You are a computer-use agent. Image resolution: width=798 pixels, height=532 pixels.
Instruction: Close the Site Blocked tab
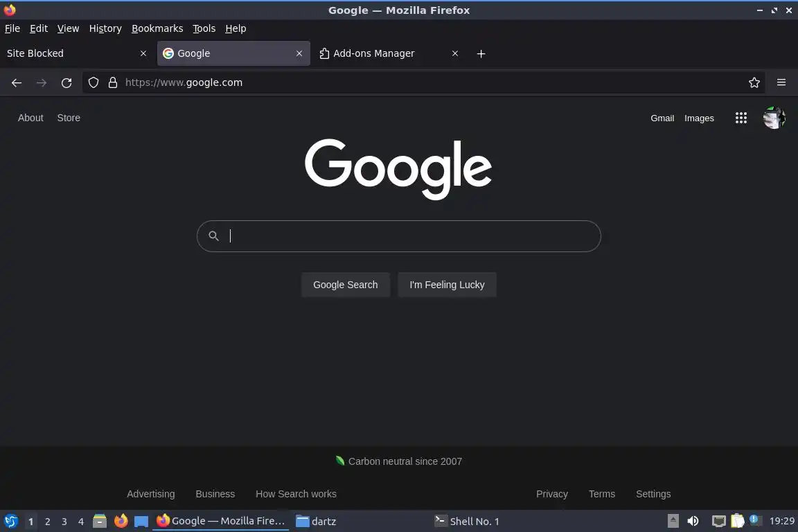point(143,53)
